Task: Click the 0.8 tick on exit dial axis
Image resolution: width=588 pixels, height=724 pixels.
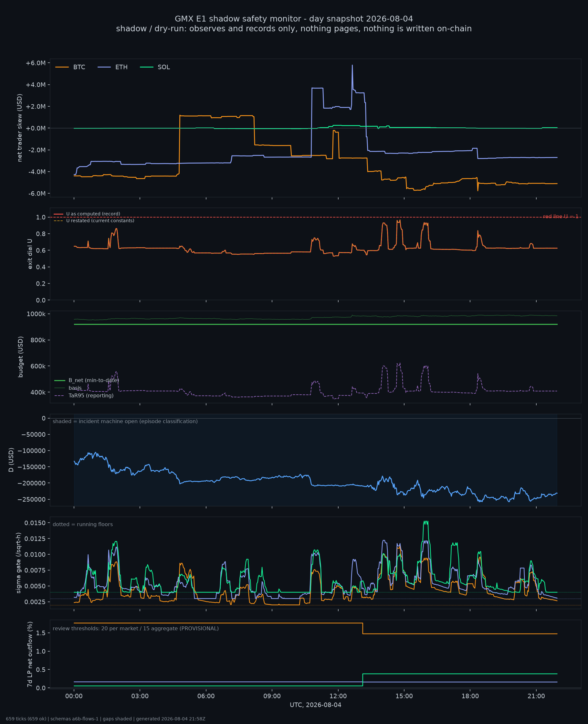Action: pyautogui.click(x=41, y=234)
